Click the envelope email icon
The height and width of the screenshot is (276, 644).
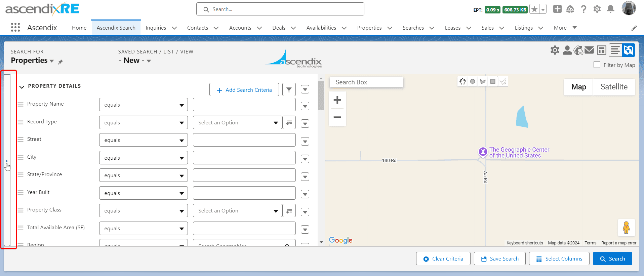589,50
